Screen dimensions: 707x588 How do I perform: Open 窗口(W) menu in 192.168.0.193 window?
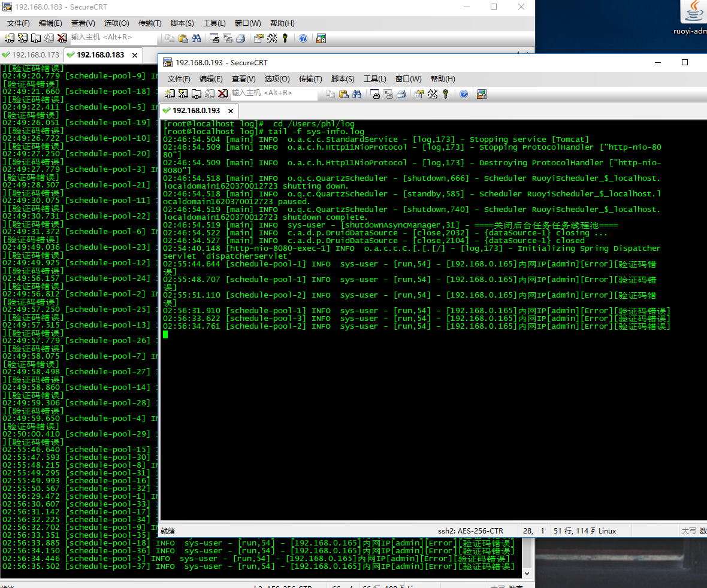(408, 79)
